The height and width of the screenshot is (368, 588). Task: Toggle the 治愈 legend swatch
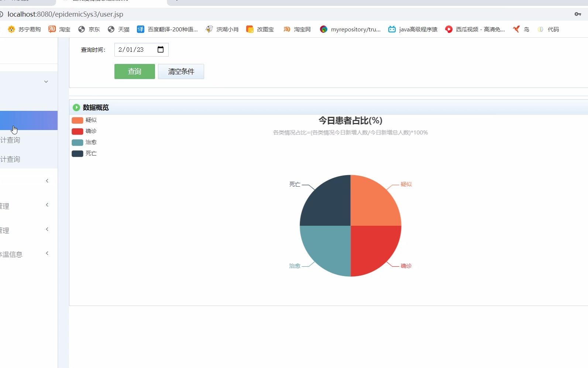pos(78,142)
